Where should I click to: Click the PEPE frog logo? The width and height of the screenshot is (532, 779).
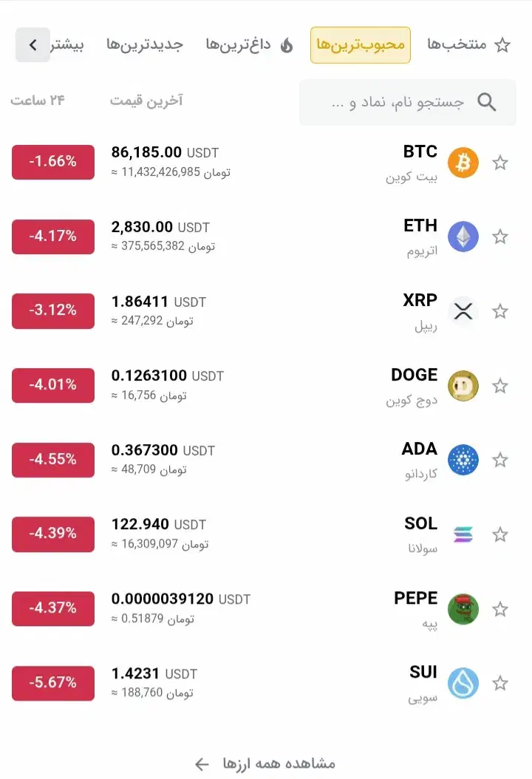(463, 609)
